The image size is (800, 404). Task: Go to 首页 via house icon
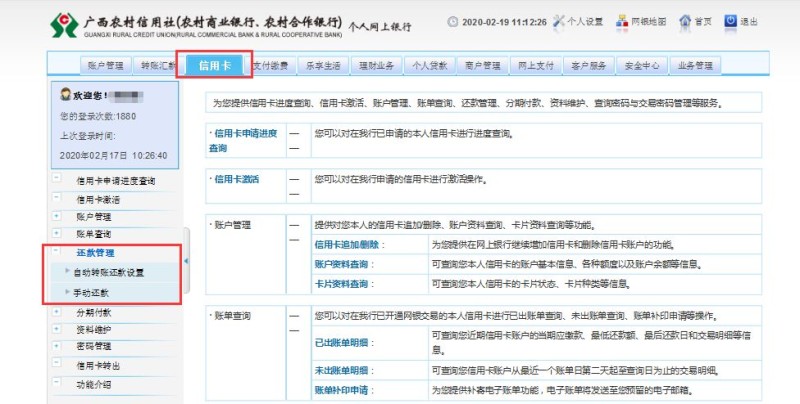(x=685, y=21)
